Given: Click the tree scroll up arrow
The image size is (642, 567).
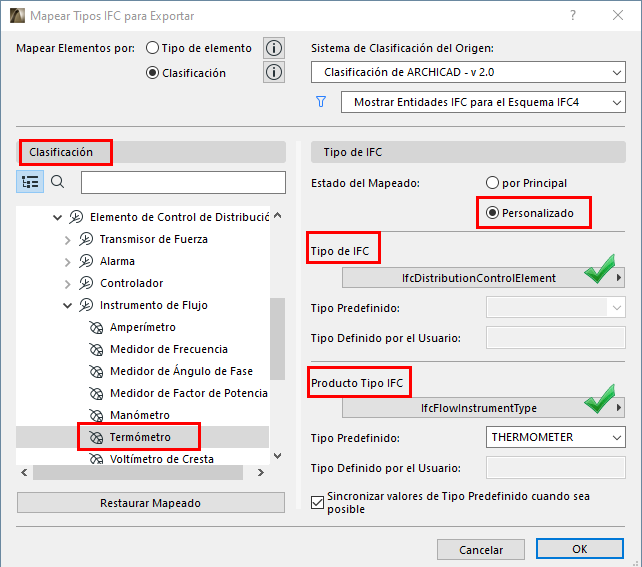Looking at the screenshot, I should tap(278, 215).
